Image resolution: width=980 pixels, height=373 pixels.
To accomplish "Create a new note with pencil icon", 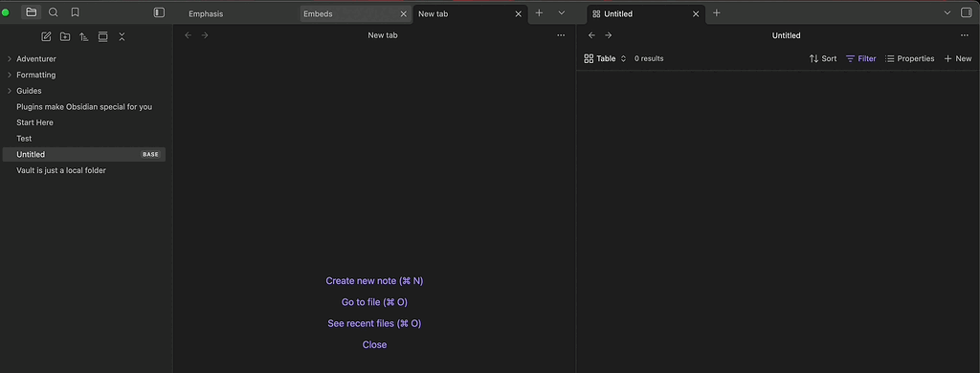I will [46, 37].
